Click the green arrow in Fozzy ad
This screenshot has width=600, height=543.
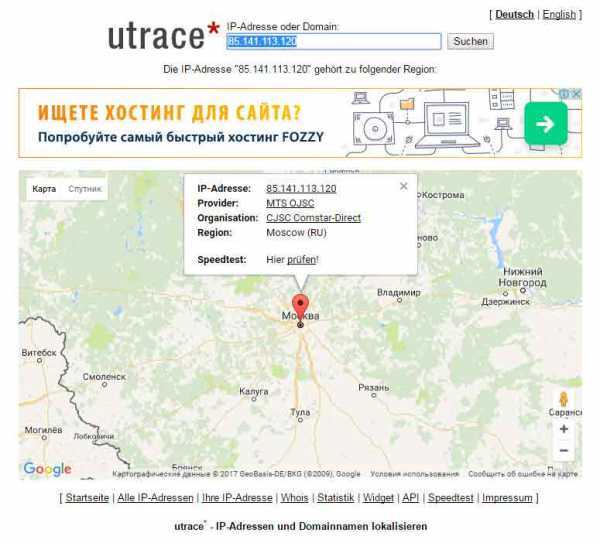(545, 124)
